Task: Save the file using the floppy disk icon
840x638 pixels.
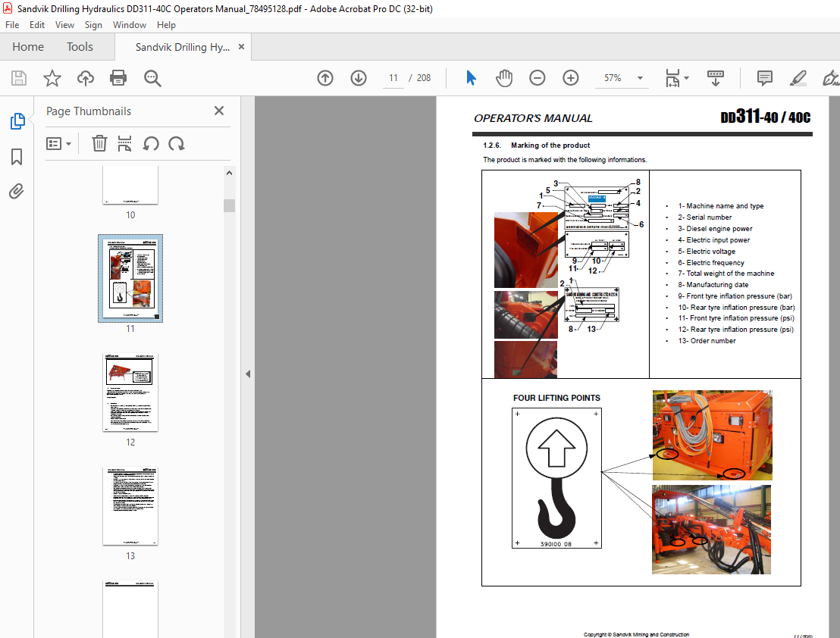Action: [x=19, y=78]
